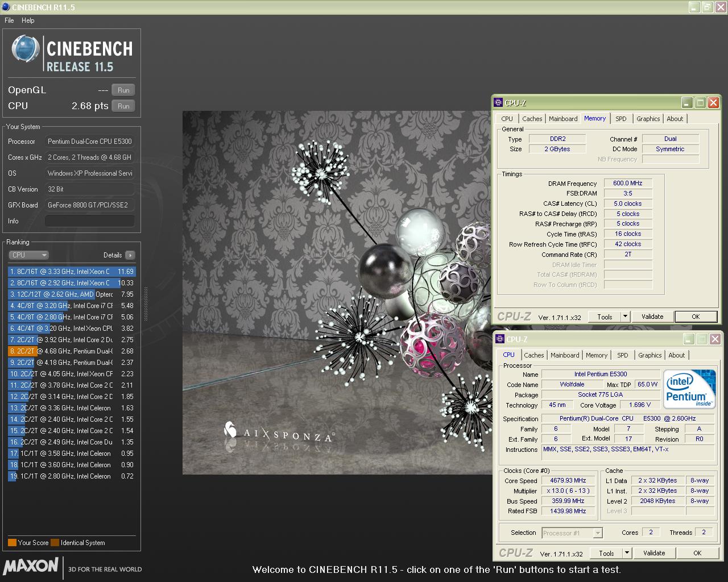The width and height of the screenshot is (728, 582).
Task: Click Cinebench title bar app icon
Action: [x=6, y=7]
